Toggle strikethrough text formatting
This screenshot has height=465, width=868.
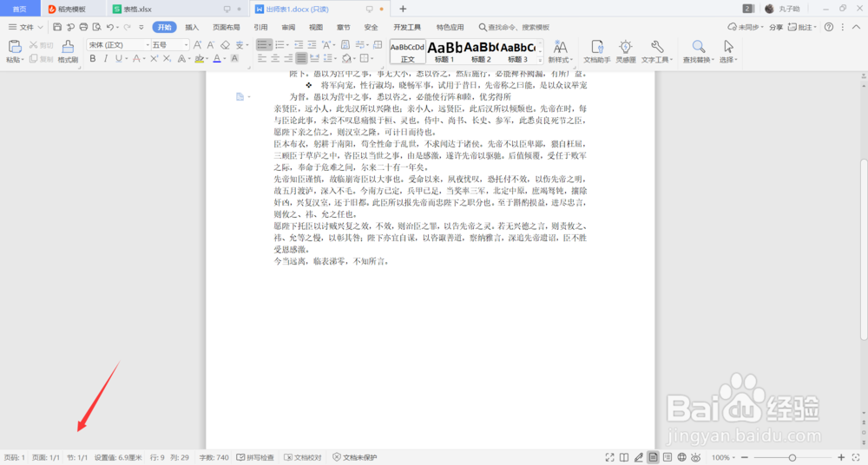point(136,59)
